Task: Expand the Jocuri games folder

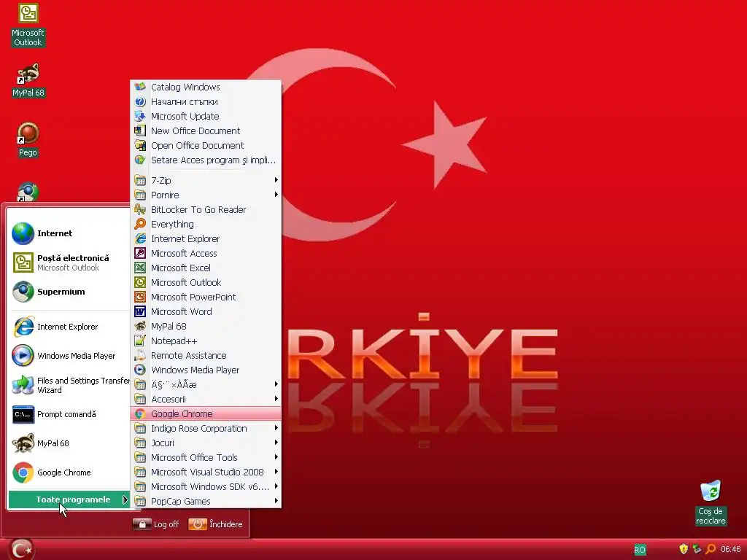Action: (206, 443)
